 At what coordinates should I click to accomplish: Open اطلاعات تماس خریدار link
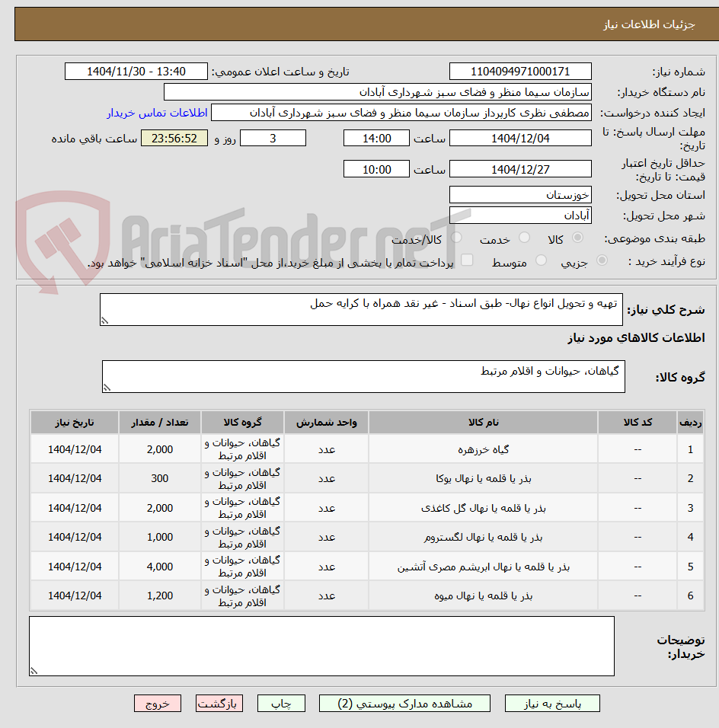(157, 113)
